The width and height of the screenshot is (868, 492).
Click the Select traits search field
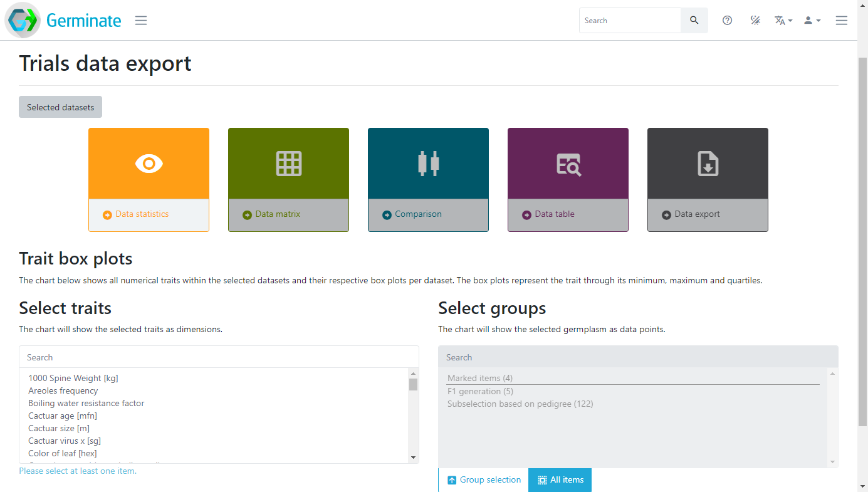coord(219,357)
